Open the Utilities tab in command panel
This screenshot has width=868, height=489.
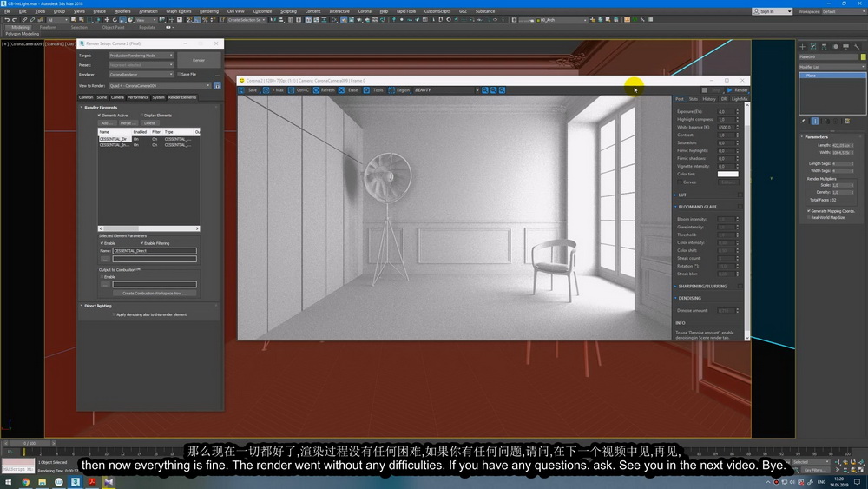(x=857, y=47)
